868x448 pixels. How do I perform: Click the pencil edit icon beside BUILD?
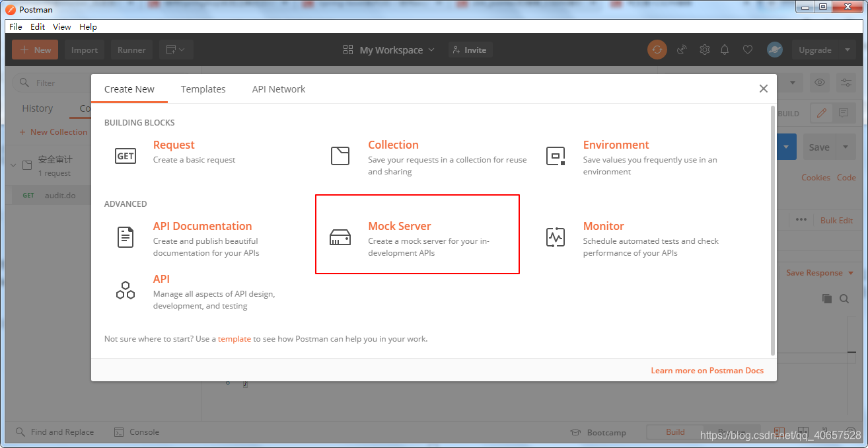tap(822, 113)
